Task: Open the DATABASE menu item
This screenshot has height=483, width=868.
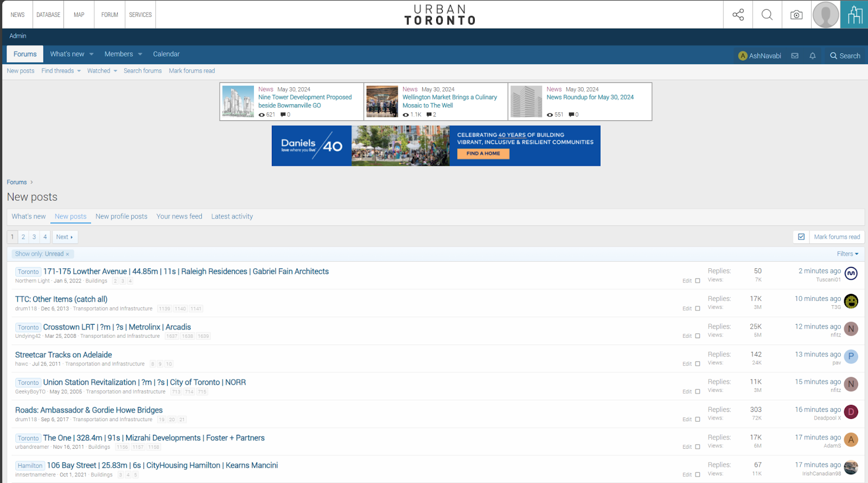Action: pyautogui.click(x=48, y=15)
